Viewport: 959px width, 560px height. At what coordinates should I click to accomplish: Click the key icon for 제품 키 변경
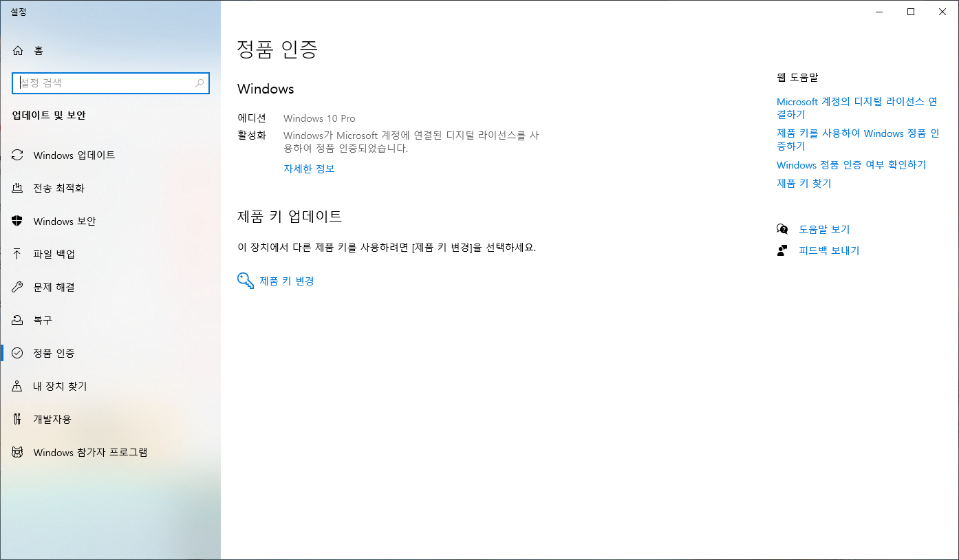246,281
